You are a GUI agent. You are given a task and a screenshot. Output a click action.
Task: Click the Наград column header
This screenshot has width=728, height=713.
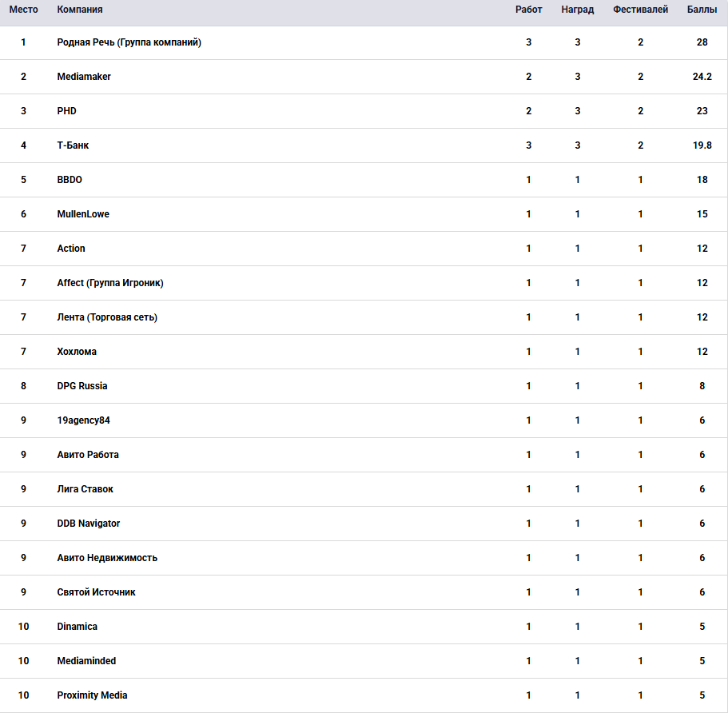[577, 10]
